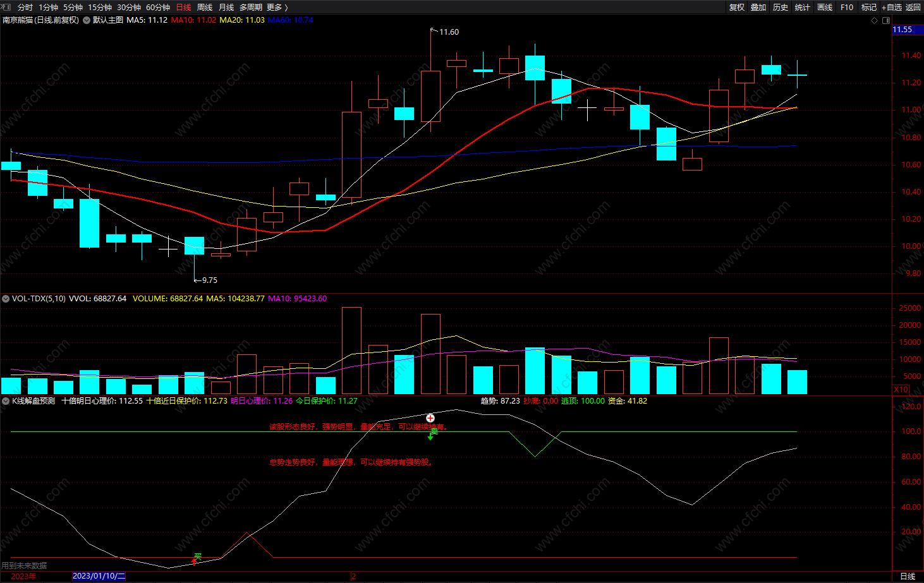Select the 日线 daily period
The height and width of the screenshot is (583, 924).
click(183, 7)
